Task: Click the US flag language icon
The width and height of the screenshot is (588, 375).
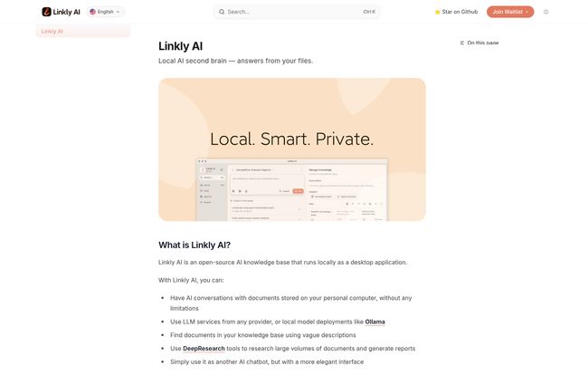Action: [92, 12]
